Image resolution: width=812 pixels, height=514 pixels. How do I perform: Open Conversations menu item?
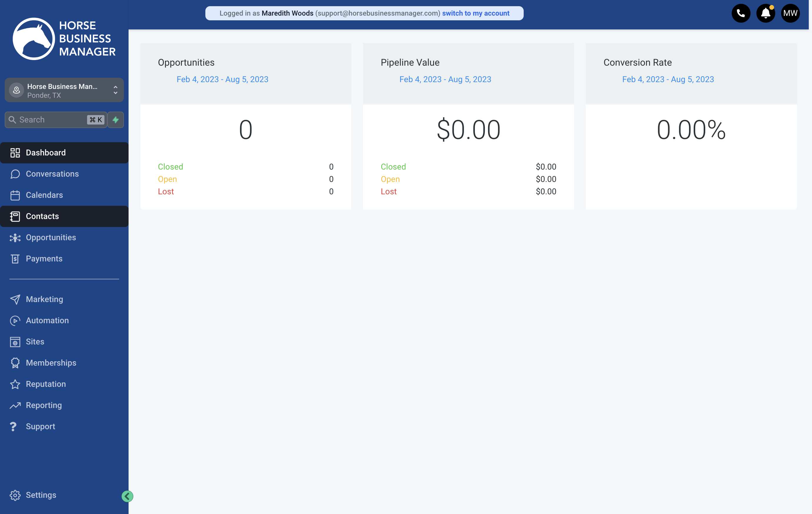point(64,174)
